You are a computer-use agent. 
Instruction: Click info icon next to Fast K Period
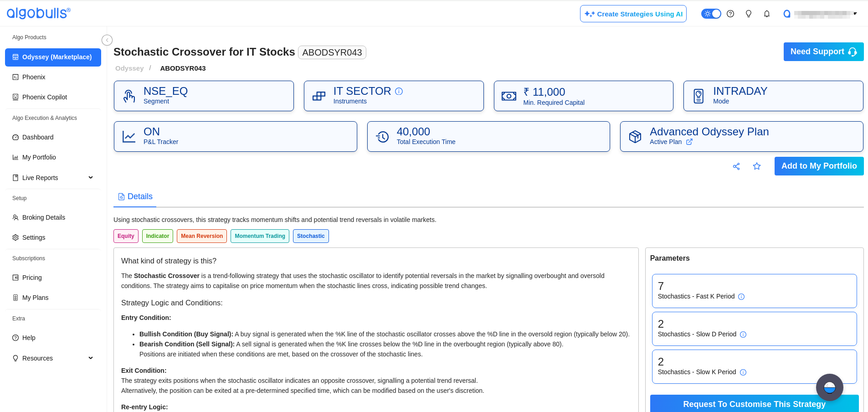click(741, 297)
